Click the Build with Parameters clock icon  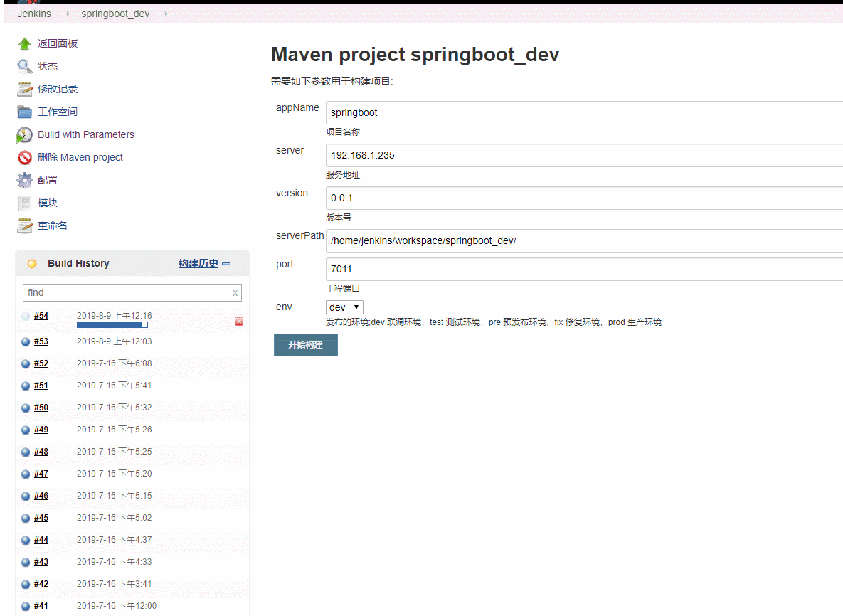coord(23,134)
